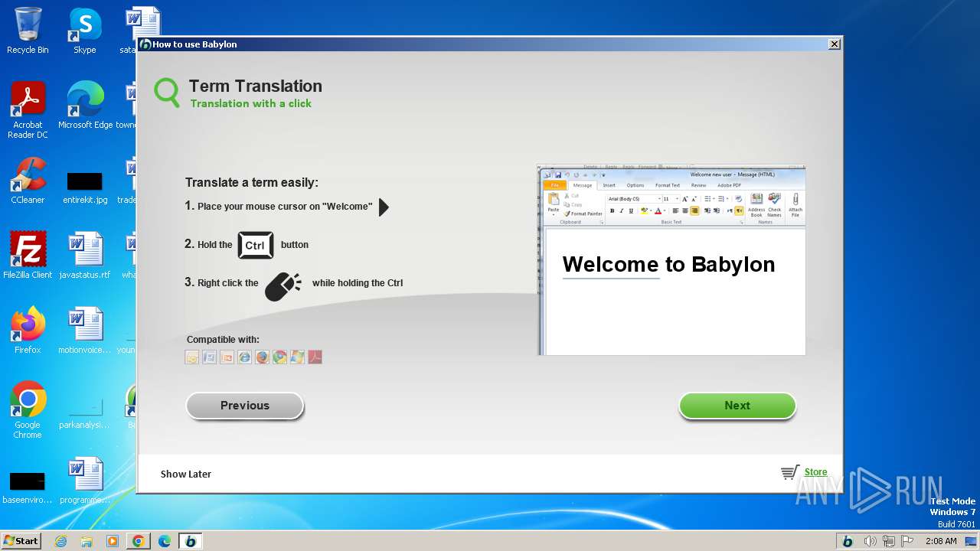
Task: Open File Explorer from the taskbar
Action: tap(87, 541)
